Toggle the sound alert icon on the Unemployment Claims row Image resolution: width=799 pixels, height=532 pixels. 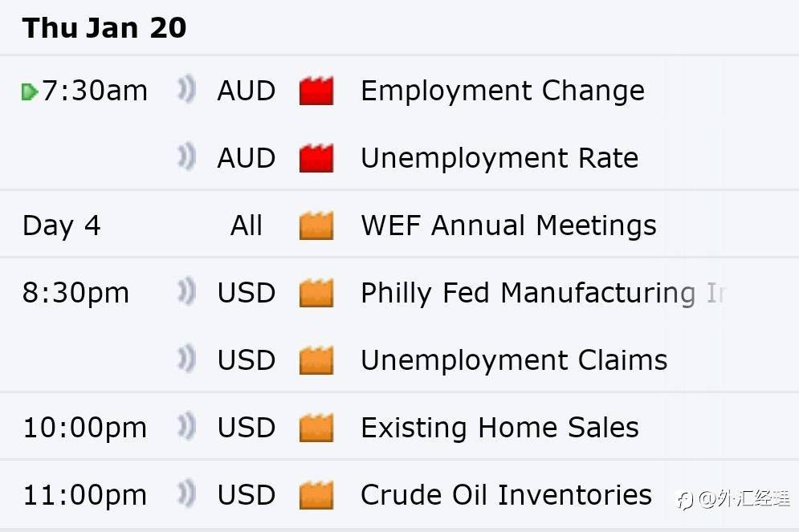click(x=186, y=359)
